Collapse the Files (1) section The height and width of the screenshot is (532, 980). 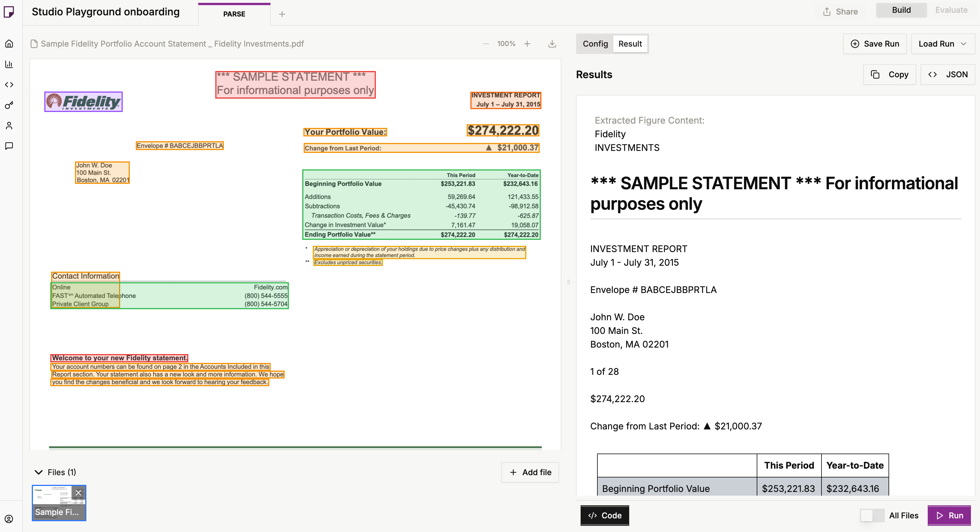point(38,472)
